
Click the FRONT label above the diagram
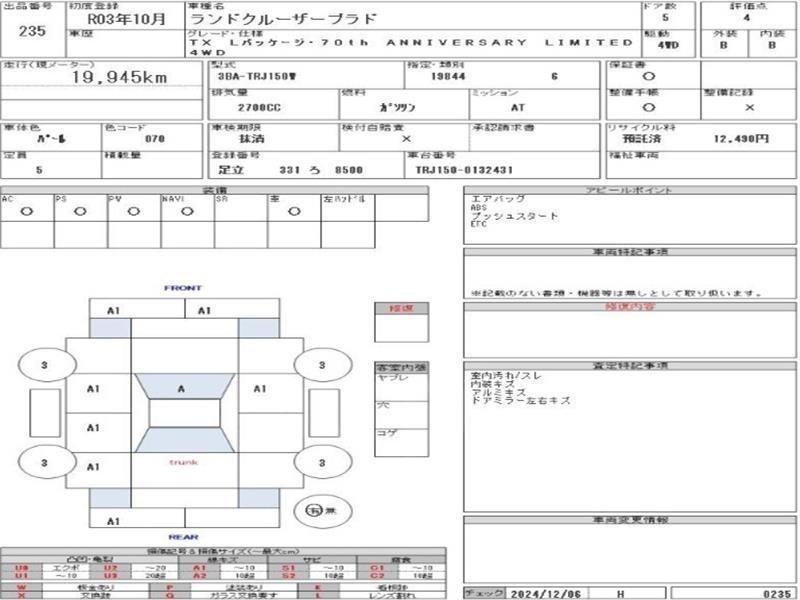point(183,288)
